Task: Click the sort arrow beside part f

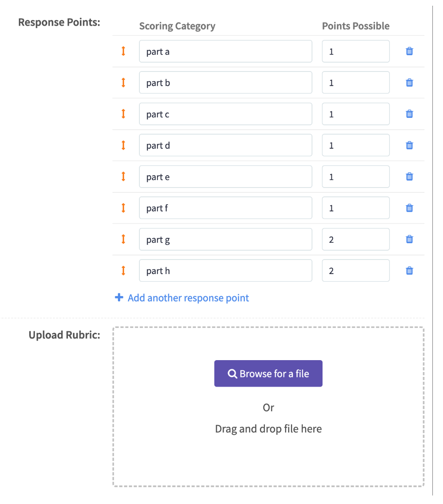Action: [124, 208]
